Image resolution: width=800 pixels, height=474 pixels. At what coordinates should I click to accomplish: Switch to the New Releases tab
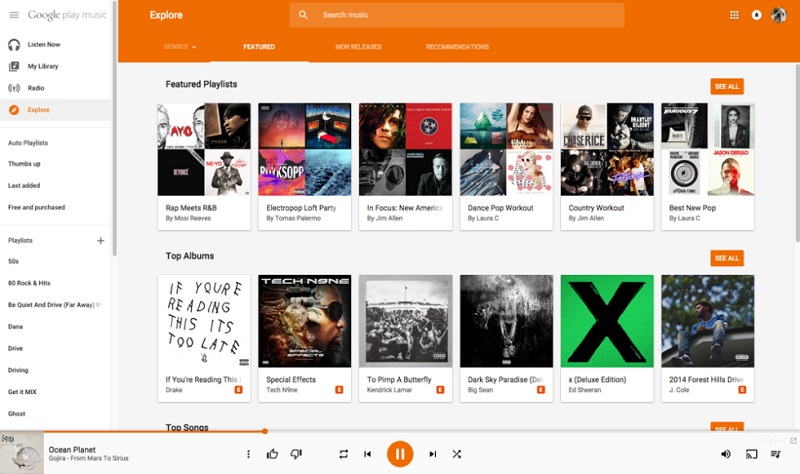click(x=358, y=46)
